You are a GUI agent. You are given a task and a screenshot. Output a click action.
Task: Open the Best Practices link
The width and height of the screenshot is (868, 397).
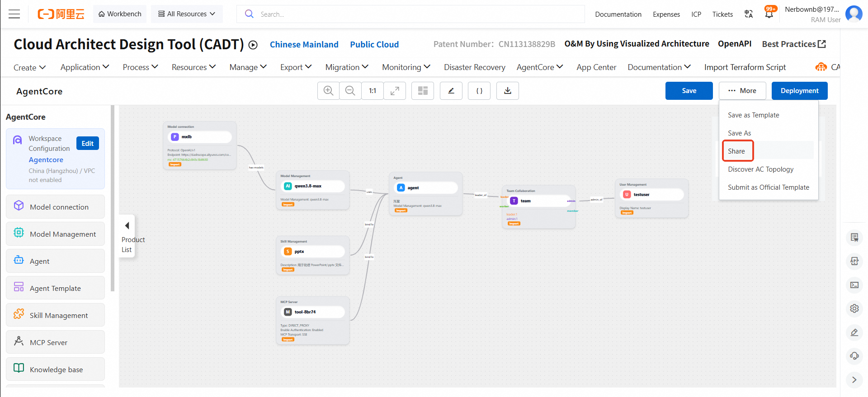click(793, 44)
